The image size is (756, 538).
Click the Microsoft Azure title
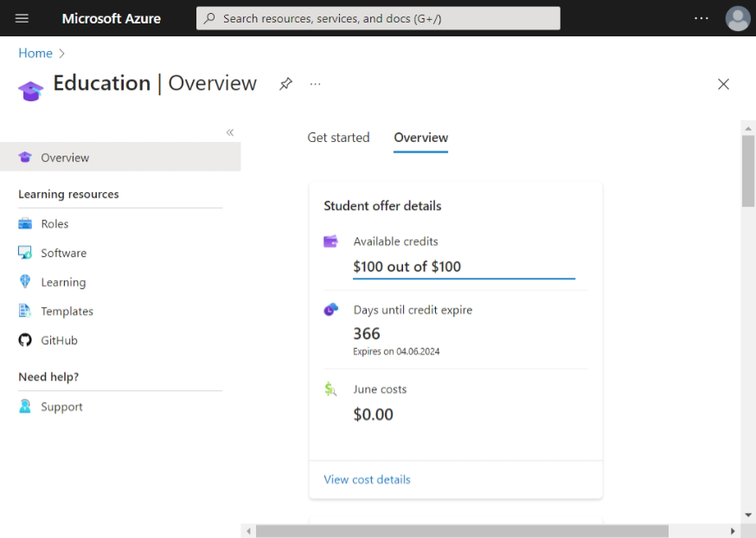click(x=112, y=18)
